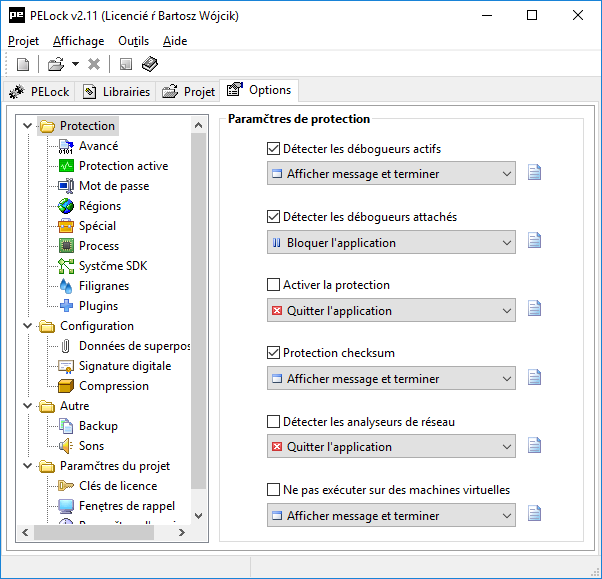Image resolution: width=602 pixels, height=579 pixels.
Task: Collapse the Autre tree node
Action: 27,405
